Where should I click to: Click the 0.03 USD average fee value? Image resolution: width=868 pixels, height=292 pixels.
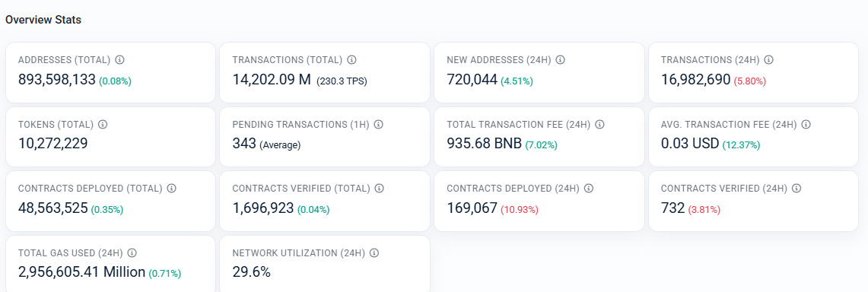690,144
